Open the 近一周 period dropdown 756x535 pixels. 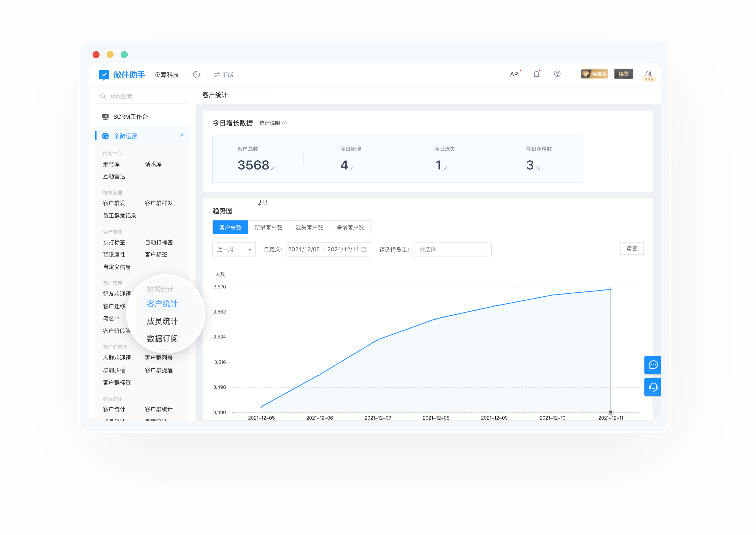point(234,249)
